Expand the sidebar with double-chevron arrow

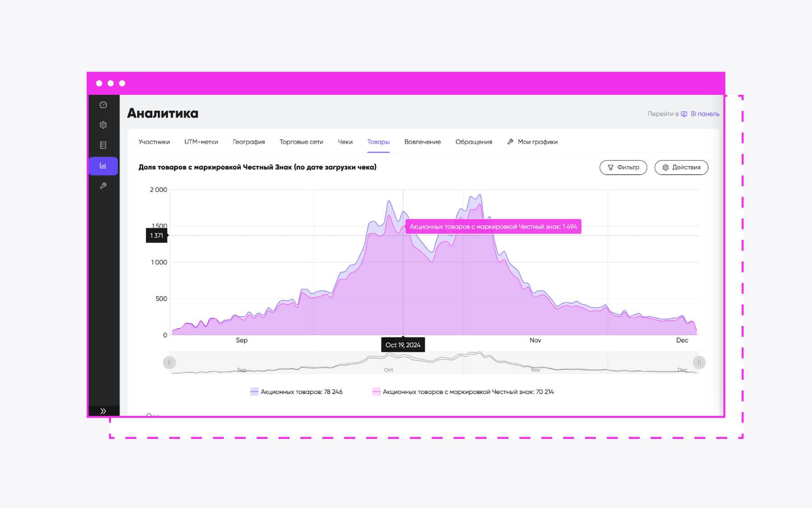click(103, 411)
